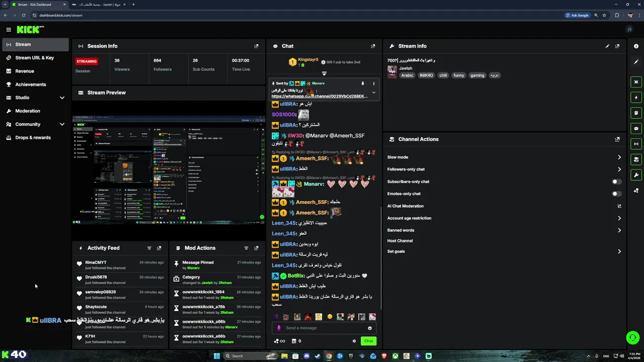Select Stream in the sidebar
This screenshot has height=362, width=644.
[36, 44]
